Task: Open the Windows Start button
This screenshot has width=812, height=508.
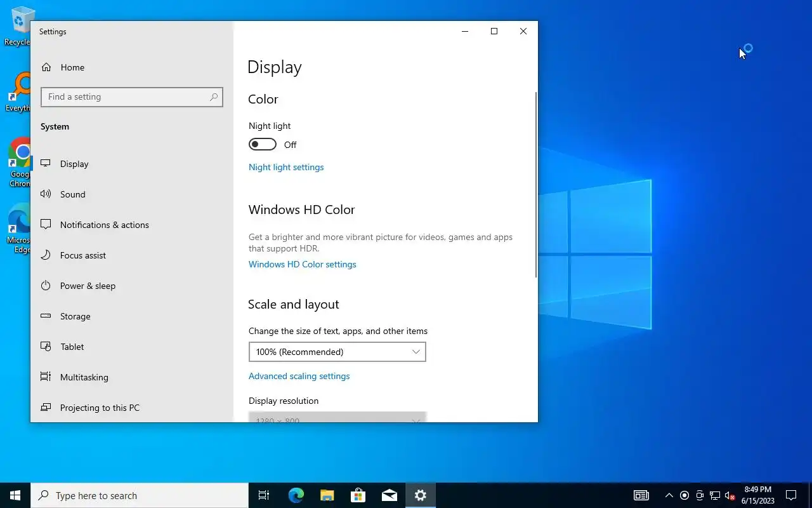Action: pos(15,495)
